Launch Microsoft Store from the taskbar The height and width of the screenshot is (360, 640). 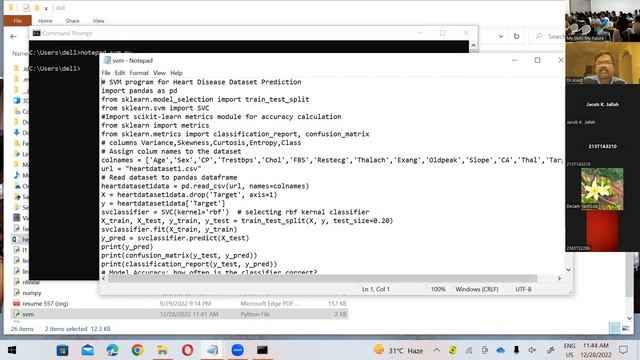pos(62,350)
